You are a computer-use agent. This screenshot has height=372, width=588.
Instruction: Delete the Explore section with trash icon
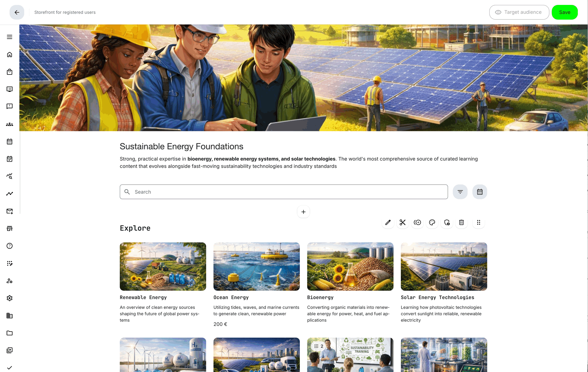click(x=461, y=223)
